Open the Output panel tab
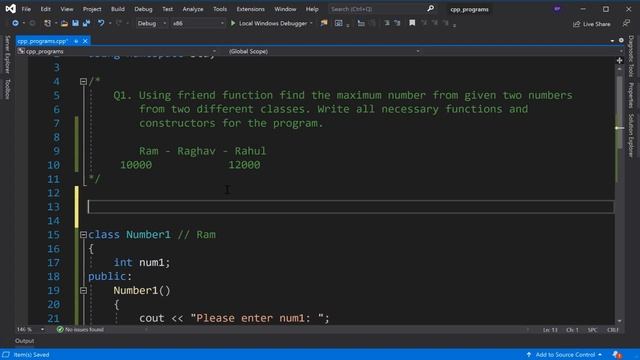 coord(24,341)
